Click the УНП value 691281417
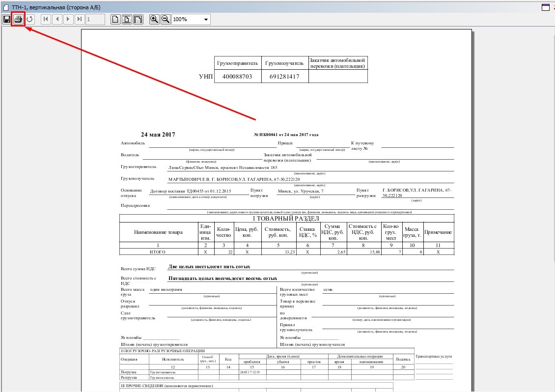Image resolution: width=555 pixels, height=392 pixels. pyautogui.click(x=284, y=77)
